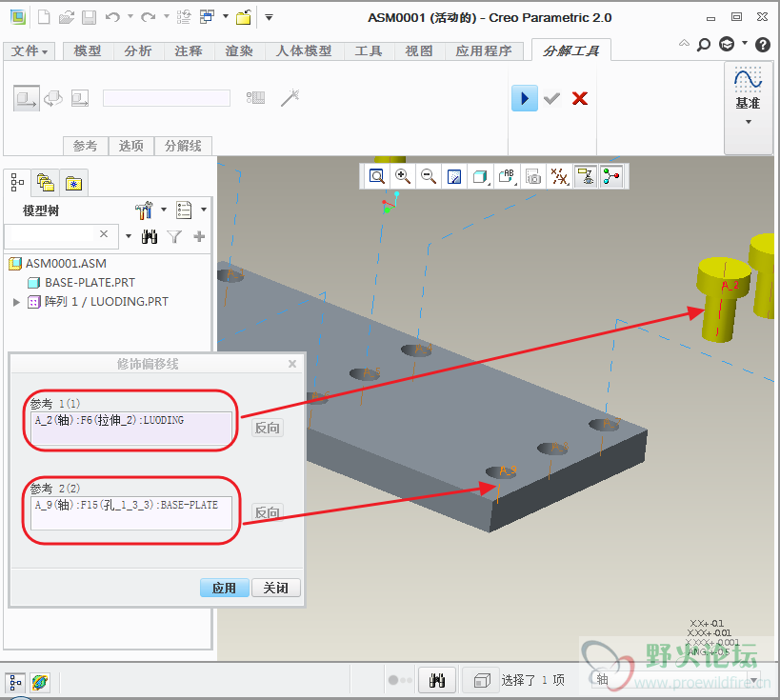Toggle the exploded state list icon
780x700 pixels.
coord(255,97)
